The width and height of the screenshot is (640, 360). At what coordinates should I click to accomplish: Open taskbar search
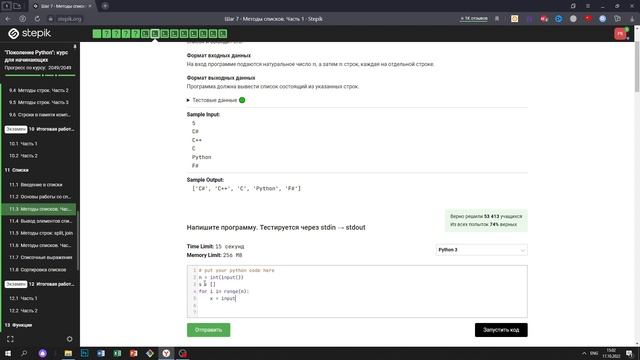24,353
